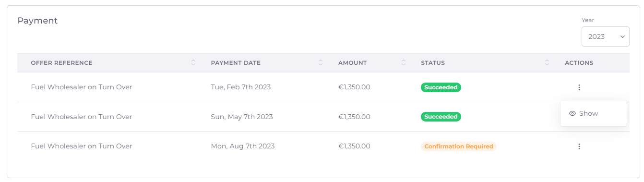
Task: Open the Year 2023 dropdown
Action: click(605, 36)
